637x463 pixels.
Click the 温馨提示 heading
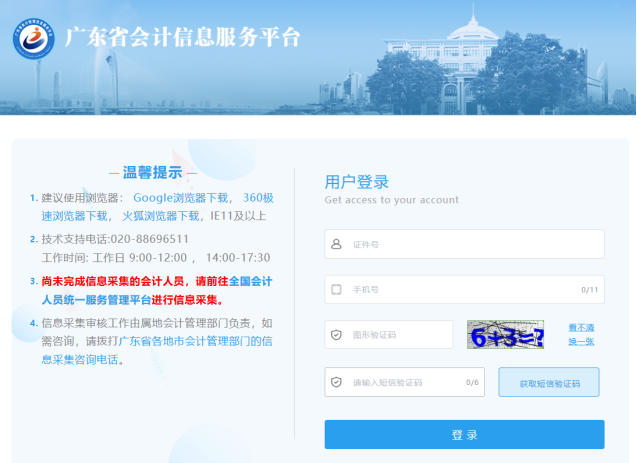[x=153, y=173]
